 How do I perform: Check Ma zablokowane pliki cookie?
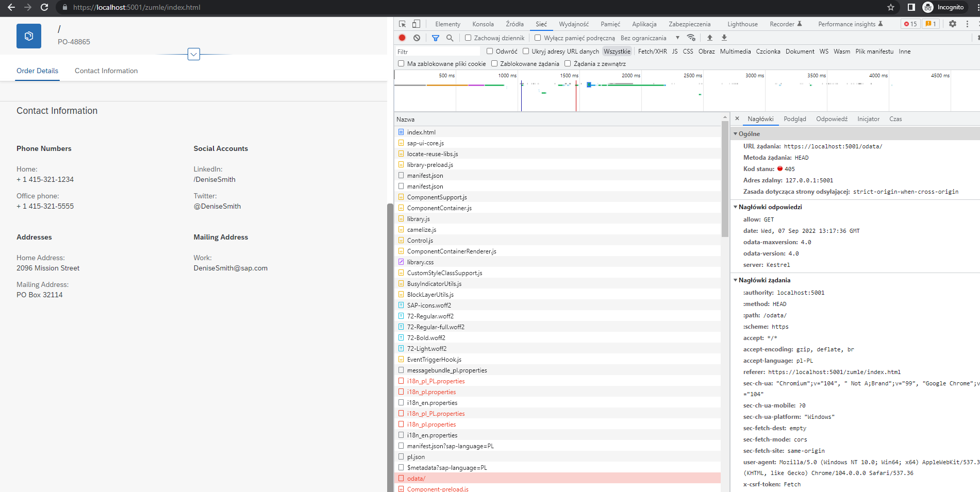click(x=401, y=63)
